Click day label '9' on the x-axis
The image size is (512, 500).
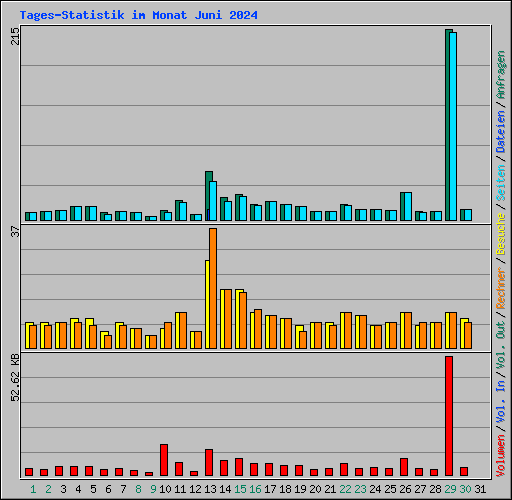pyautogui.click(x=153, y=489)
